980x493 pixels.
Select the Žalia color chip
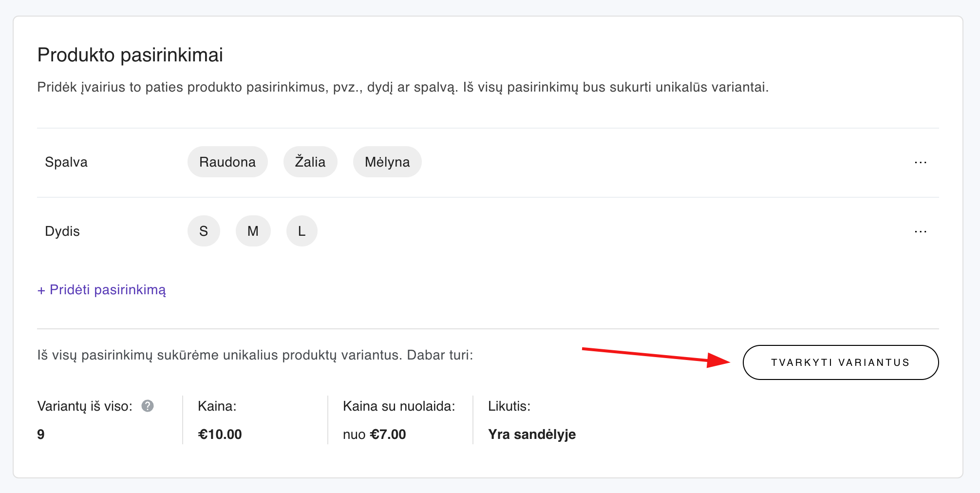[x=310, y=162]
